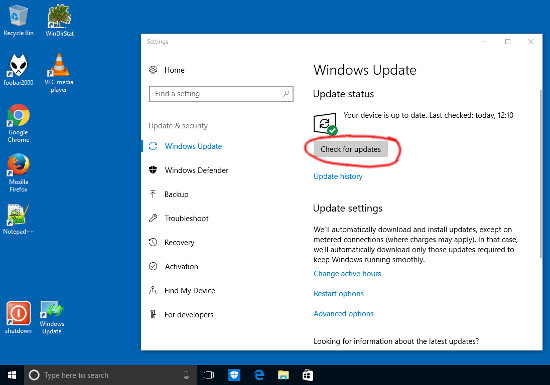
Task: Click the For developers tools icon
Action: 153,314
